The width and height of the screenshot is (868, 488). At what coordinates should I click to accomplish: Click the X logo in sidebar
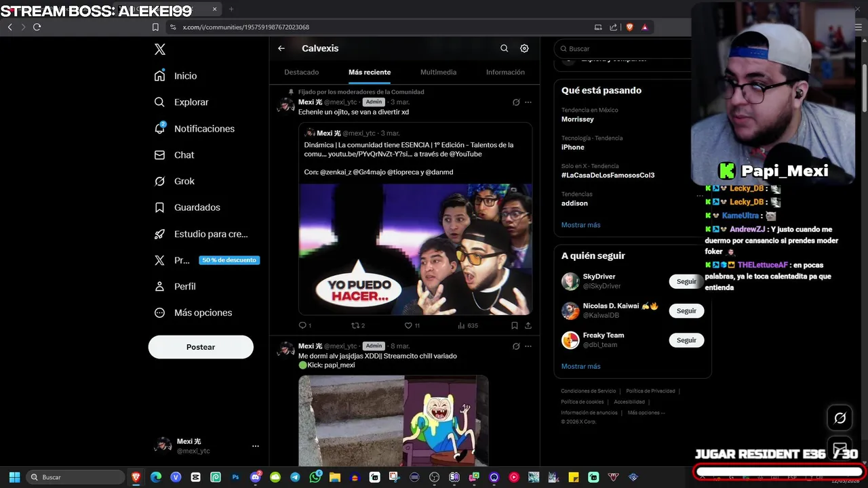click(x=160, y=49)
